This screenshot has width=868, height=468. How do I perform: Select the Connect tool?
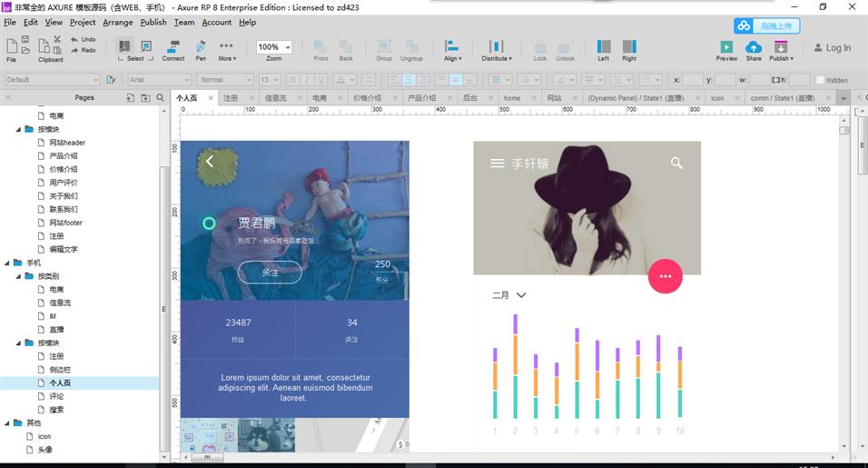click(173, 49)
